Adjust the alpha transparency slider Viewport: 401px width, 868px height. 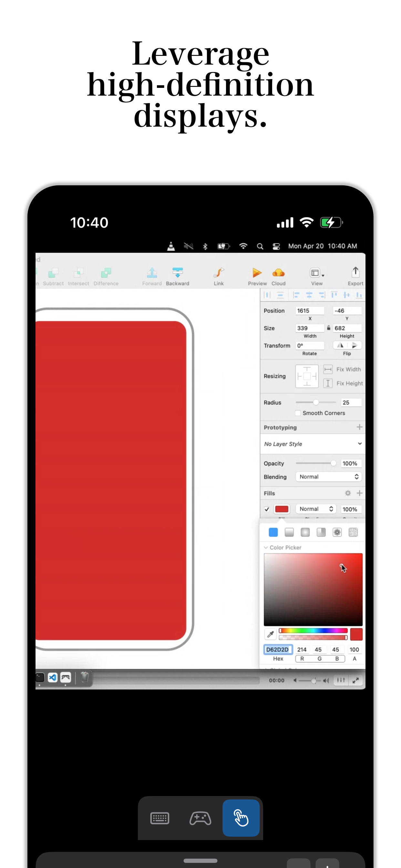(x=313, y=637)
